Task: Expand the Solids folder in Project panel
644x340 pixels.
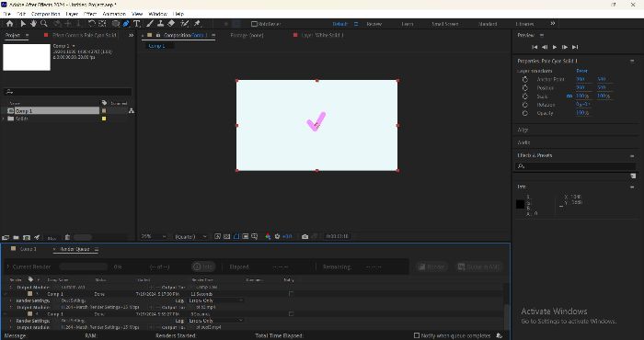Action: (4, 119)
